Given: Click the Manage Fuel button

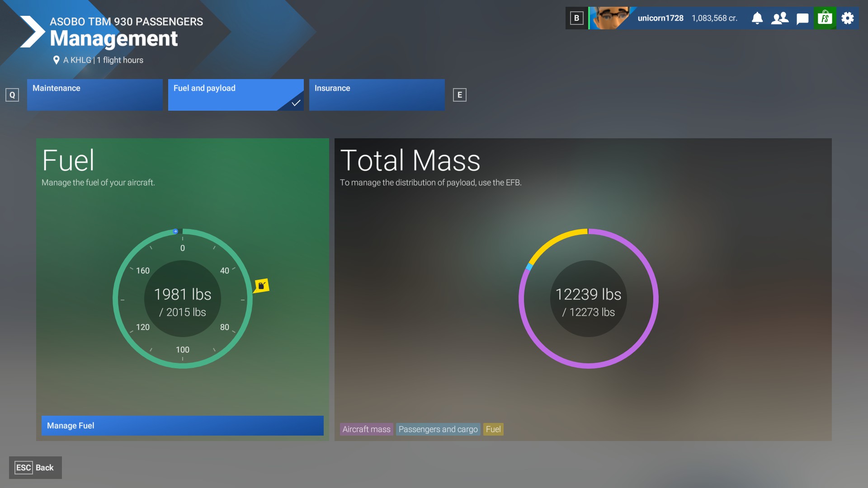Looking at the screenshot, I should click(183, 426).
